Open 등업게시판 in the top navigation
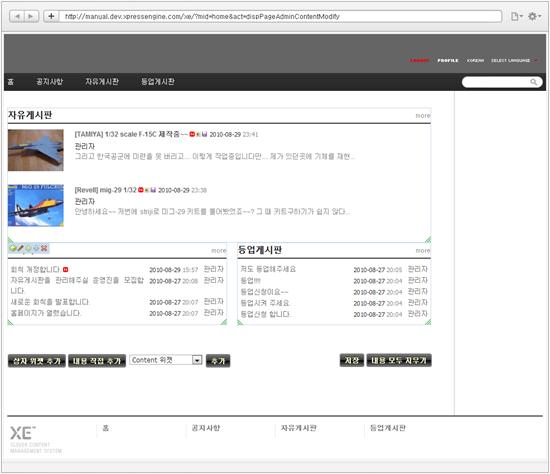550x474 pixels. pyautogui.click(x=157, y=82)
